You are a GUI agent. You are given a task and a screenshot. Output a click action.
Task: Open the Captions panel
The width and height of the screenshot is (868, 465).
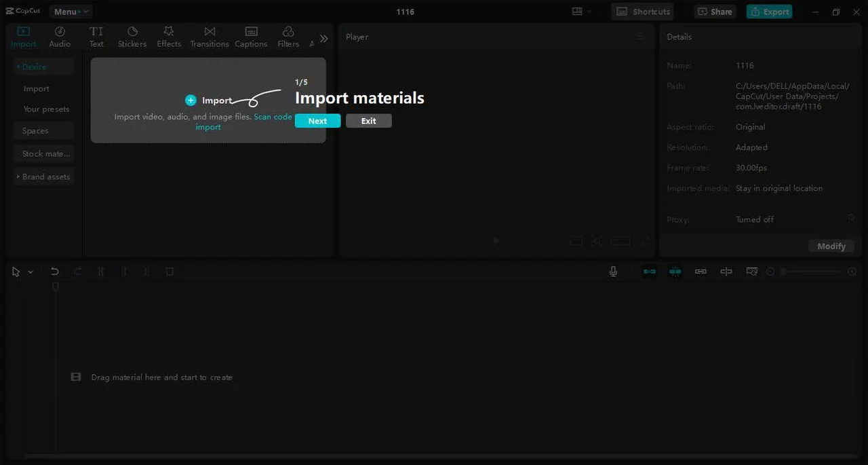tap(251, 37)
